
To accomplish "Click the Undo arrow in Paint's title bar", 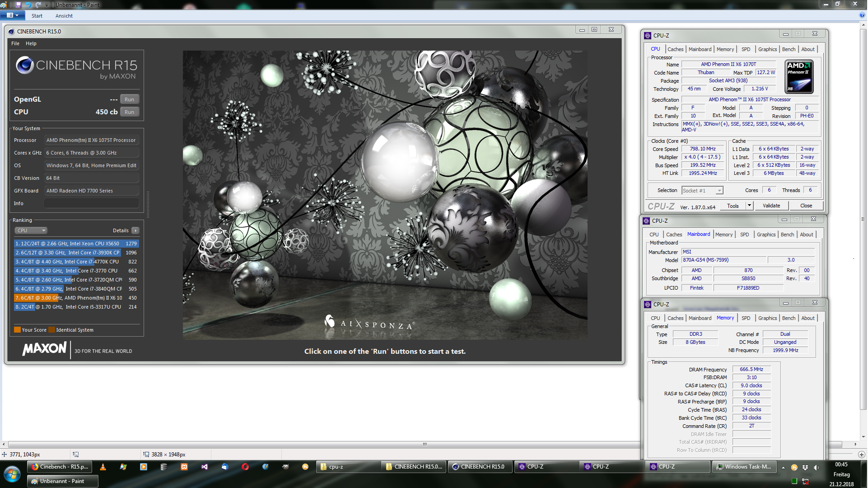I will coord(28,5).
